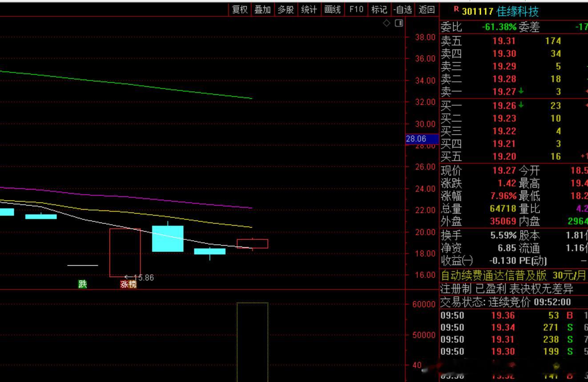Click the 返回 back button
This screenshot has width=588, height=382.
click(427, 9)
